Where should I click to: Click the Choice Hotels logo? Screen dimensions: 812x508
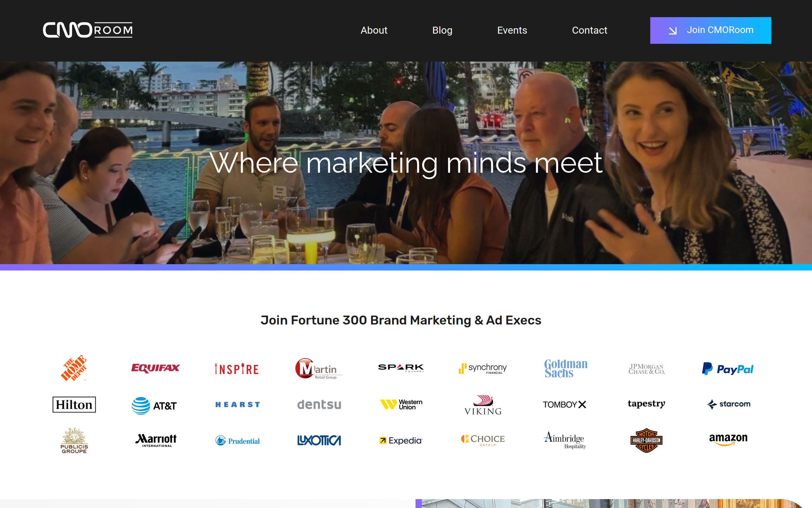click(x=482, y=440)
